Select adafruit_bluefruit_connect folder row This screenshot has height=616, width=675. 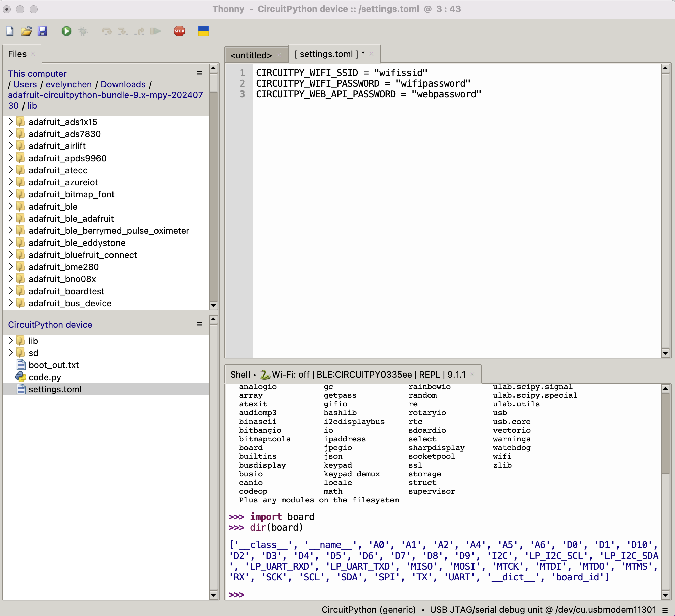106,255
